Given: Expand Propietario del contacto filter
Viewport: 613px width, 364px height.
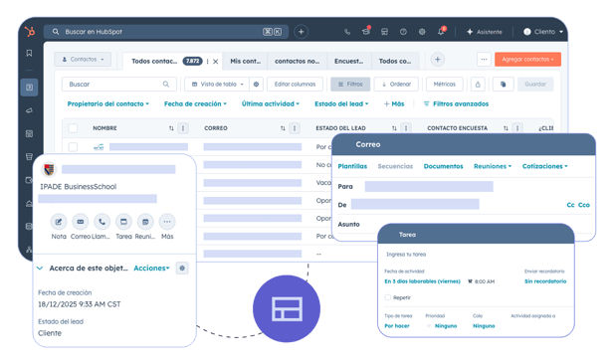Looking at the screenshot, I should [107, 103].
